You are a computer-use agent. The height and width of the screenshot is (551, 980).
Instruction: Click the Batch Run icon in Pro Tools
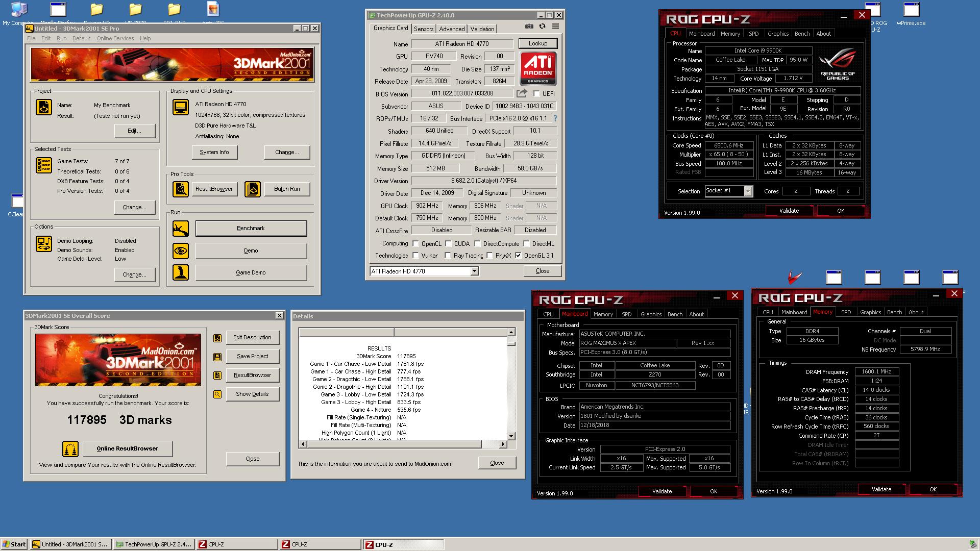[252, 189]
